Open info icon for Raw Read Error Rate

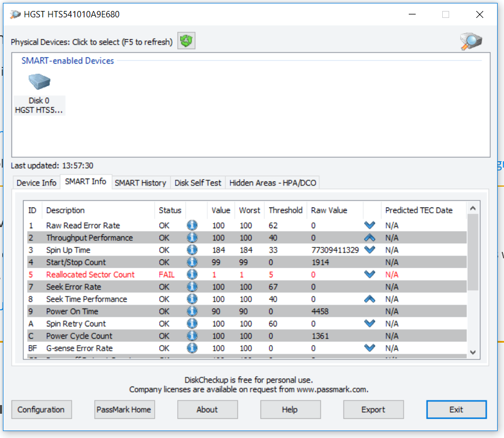(192, 225)
